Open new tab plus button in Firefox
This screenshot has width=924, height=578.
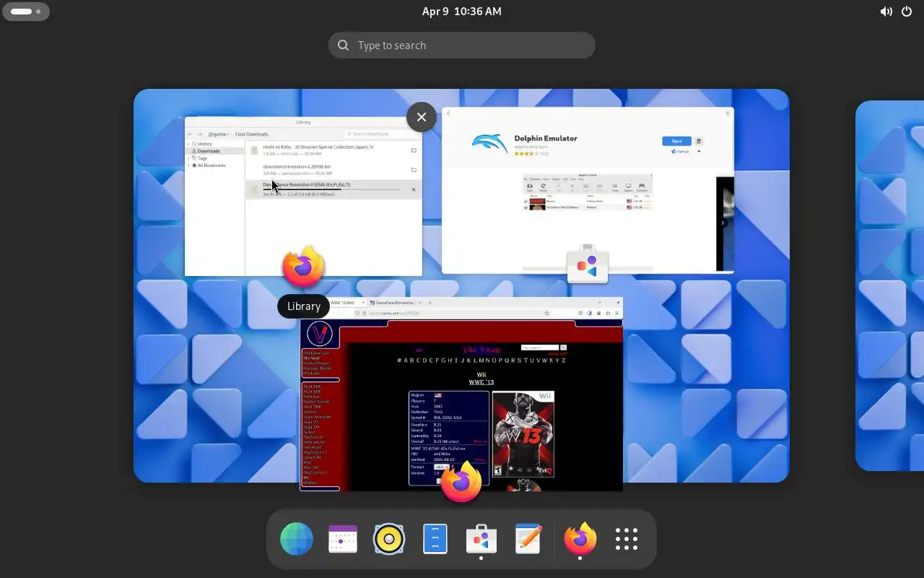pos(430,303)
